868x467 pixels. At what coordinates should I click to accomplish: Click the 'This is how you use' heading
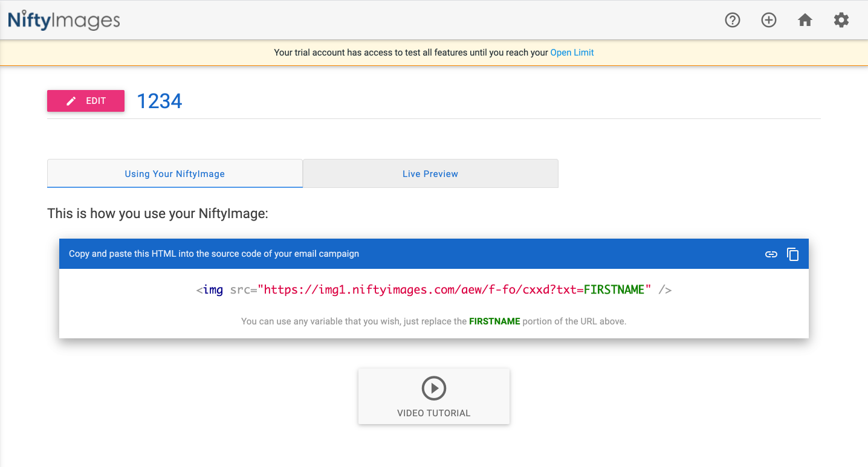click(x=157, y=213)
